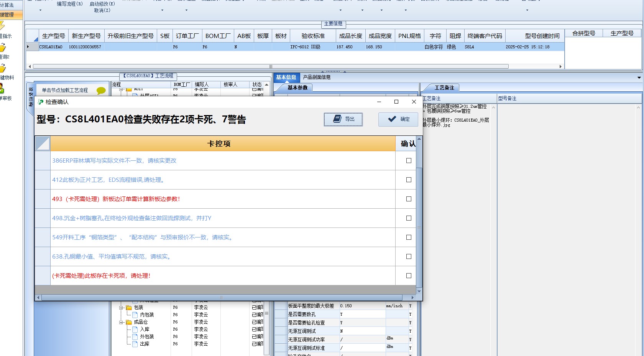Select the 入库 tree row

click(145, 330)
